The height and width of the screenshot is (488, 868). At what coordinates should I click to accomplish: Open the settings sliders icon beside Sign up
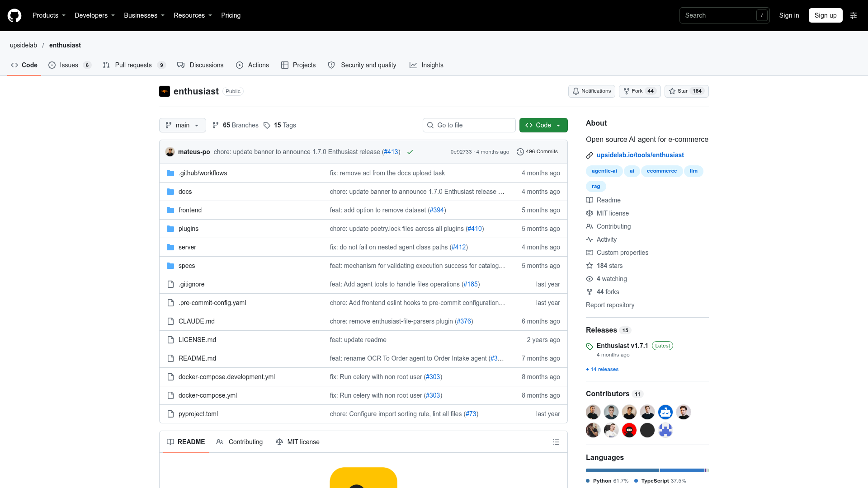(x=854, y=15)
